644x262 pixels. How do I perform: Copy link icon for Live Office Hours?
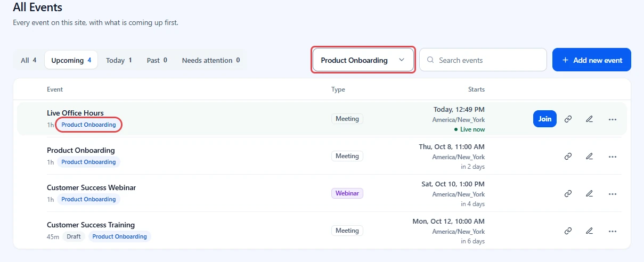tap(568, 119)
